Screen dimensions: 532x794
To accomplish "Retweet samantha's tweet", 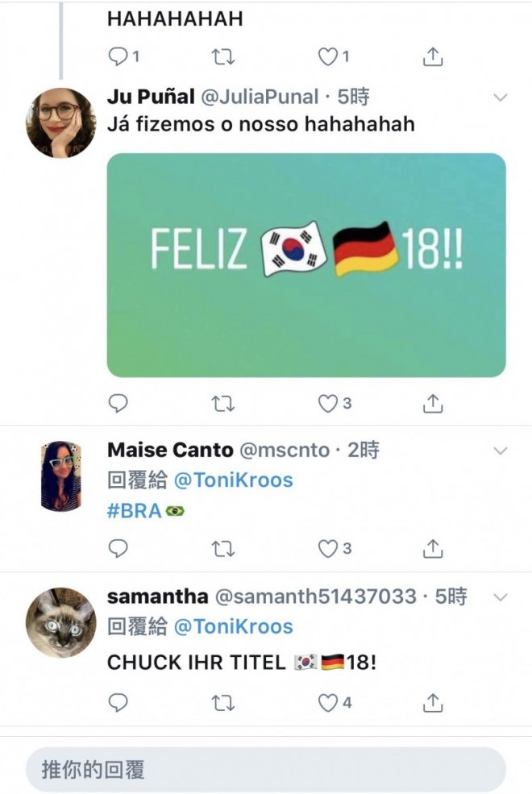I will (x=222, y=703).
